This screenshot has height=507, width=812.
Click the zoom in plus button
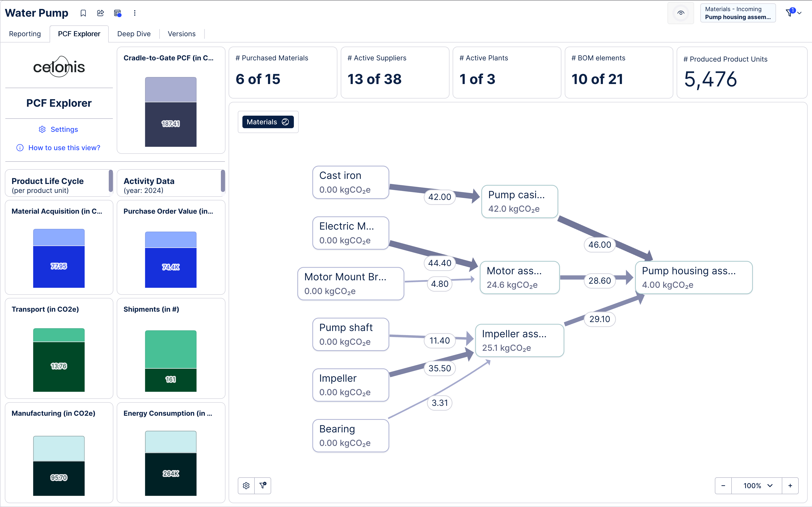[790, 486]
